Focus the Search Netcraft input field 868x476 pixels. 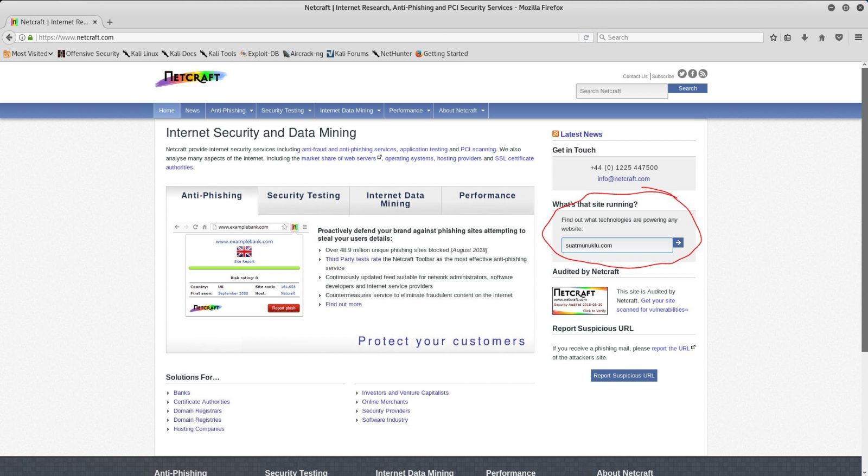click(622, 91)
